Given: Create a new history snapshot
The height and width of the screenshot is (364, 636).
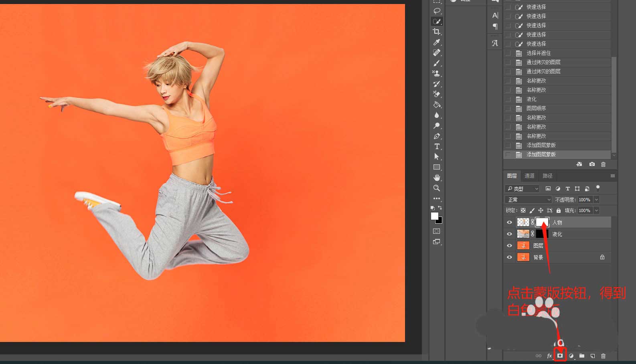Looking at the screenshot, I should click(592, 164).
